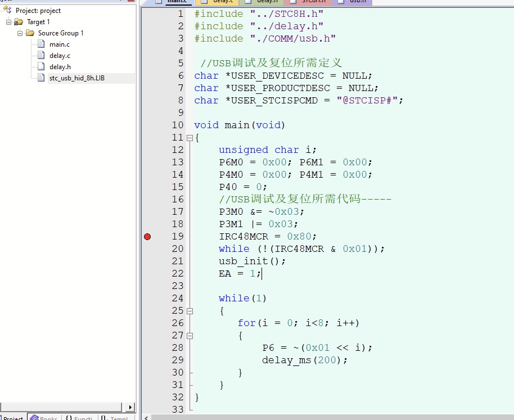The height and width of the screenshot is (420, 514).
Task: Select stc_usb_hid_8h.LIB in the project tree
Action: [76, 78]
